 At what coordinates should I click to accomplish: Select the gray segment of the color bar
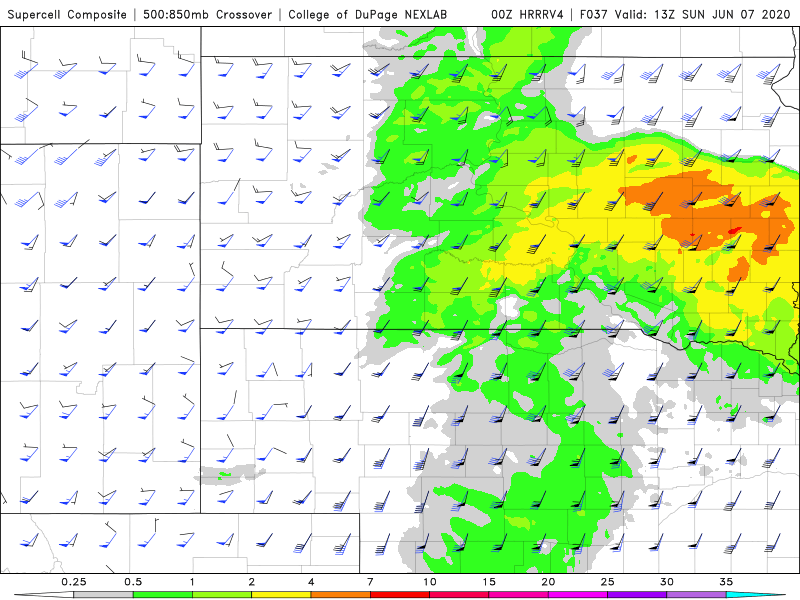[103, 595]
